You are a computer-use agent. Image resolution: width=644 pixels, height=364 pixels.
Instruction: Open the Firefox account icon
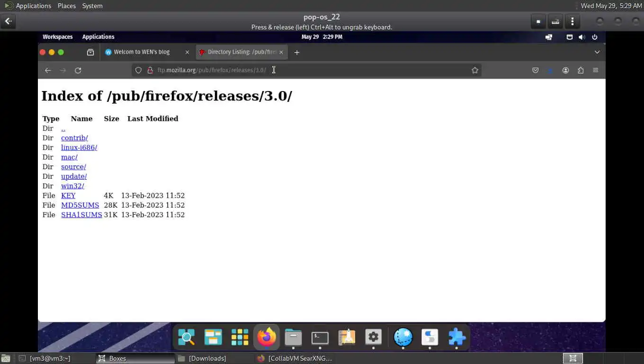point(565,70)
